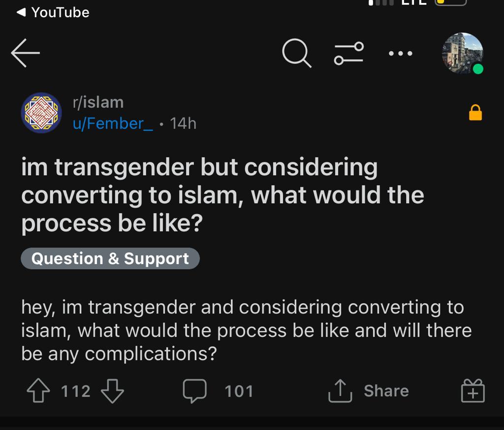Image resolution: width=504 pixels, height=430 pixels.
Task: Open the comments bubble icon
Action: (194, 391)
